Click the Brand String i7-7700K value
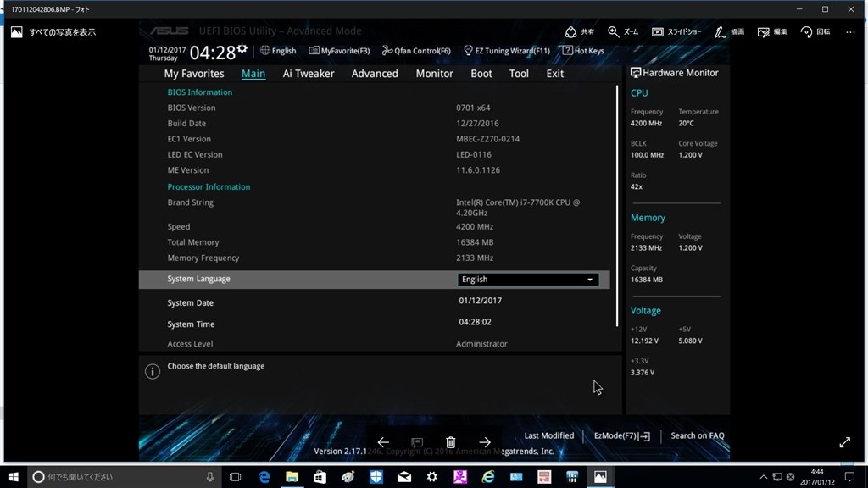 [518, 208]
